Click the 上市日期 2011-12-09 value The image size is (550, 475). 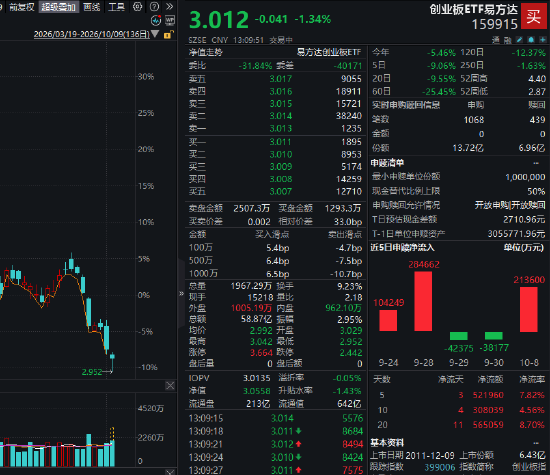[430, 455]
